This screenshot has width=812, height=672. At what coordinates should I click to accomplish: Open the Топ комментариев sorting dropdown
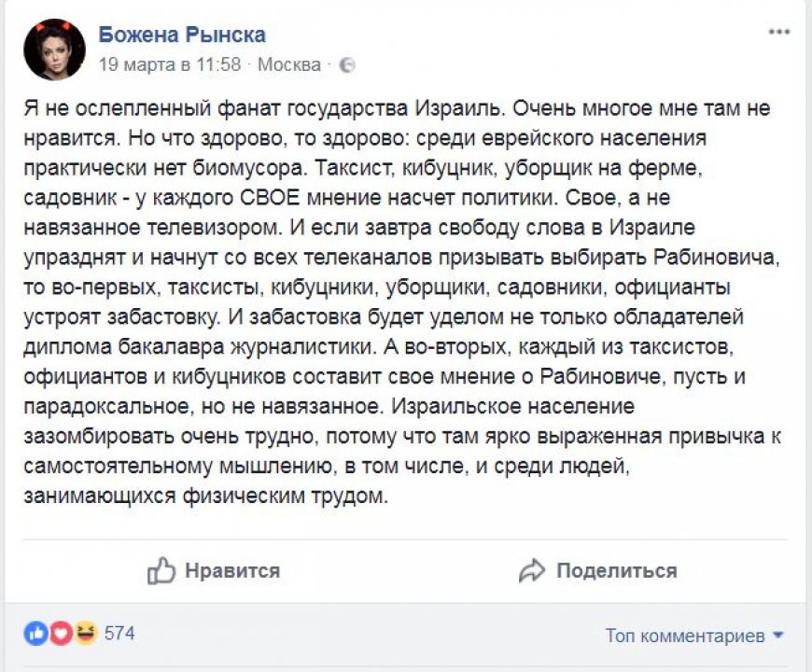(685, 636)
